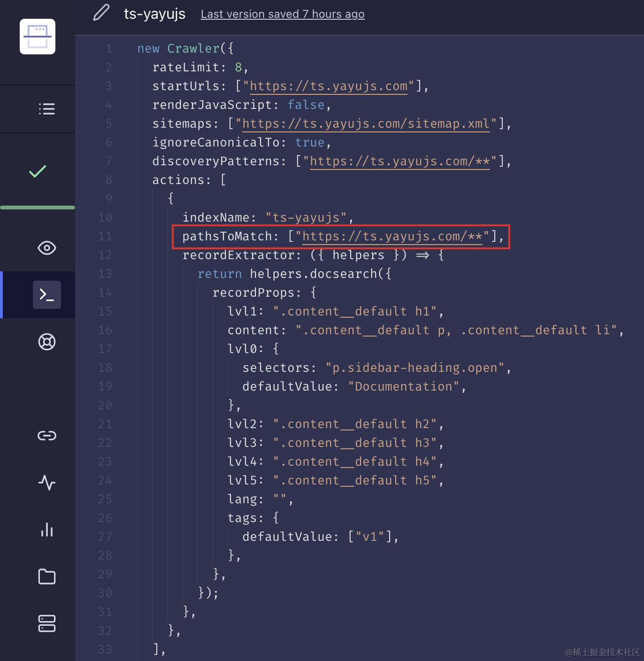The width and height of the screenshot is (644, 661).
Task: Click the 'true' value of ignoreCanonicalTo
Action: (310, 142)
